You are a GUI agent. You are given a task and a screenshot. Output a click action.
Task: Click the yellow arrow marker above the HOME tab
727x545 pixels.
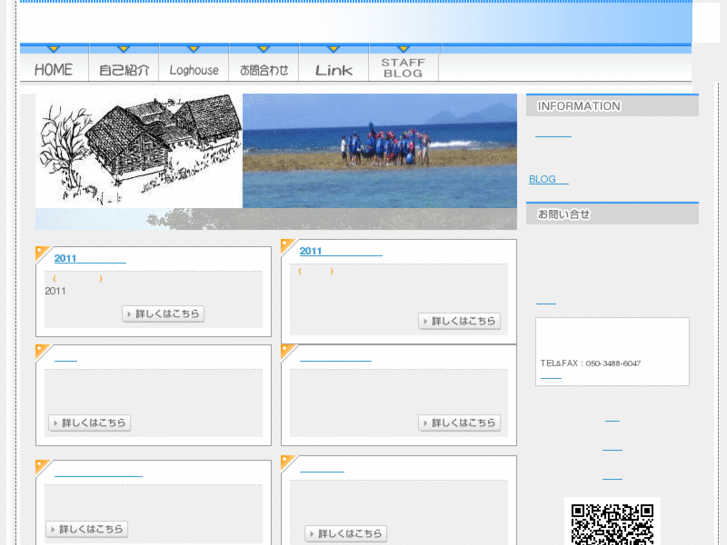tap(54, 49)
